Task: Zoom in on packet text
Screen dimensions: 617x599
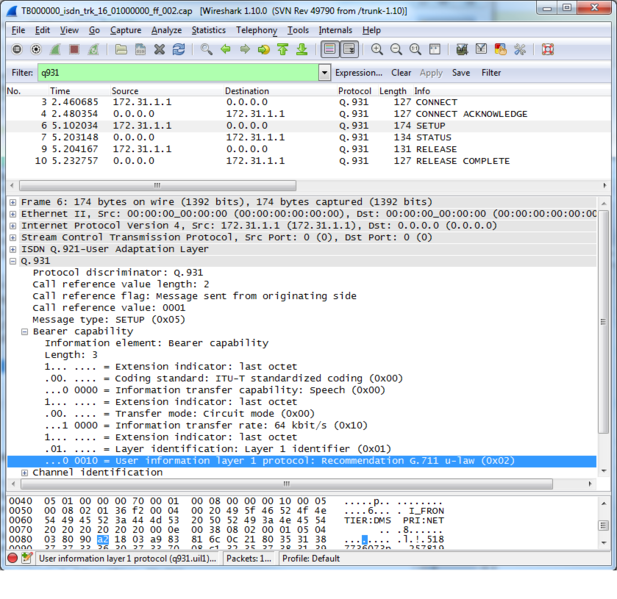Action: coord(377,50)
